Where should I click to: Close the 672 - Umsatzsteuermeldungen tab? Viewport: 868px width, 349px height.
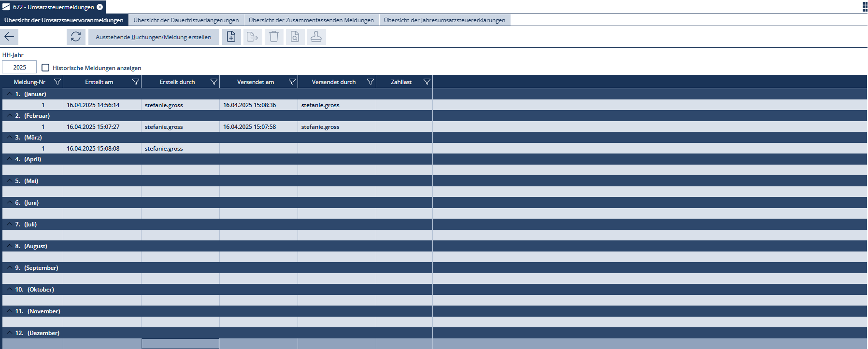click(100, 7)
